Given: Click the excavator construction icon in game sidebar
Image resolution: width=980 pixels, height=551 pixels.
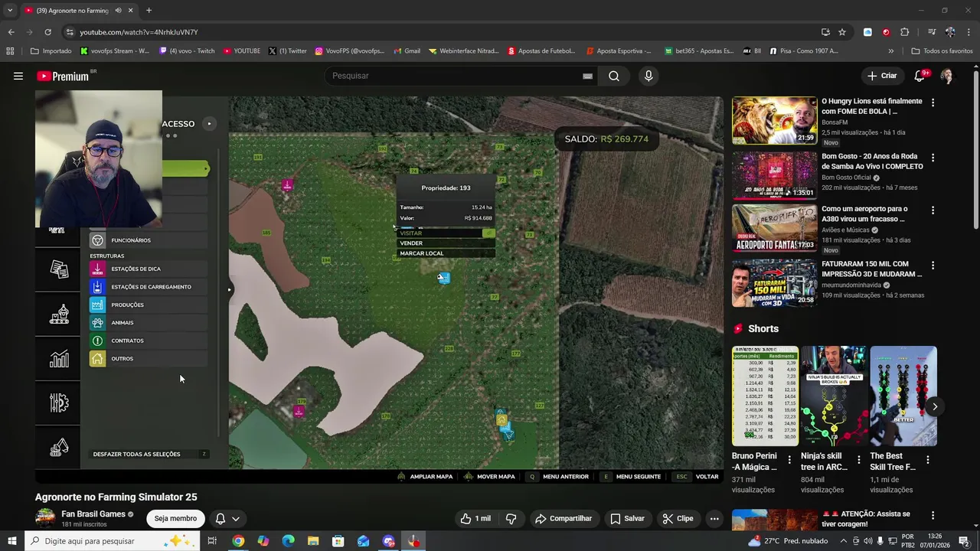Looking at the screenshot, I should coord(59,448).
